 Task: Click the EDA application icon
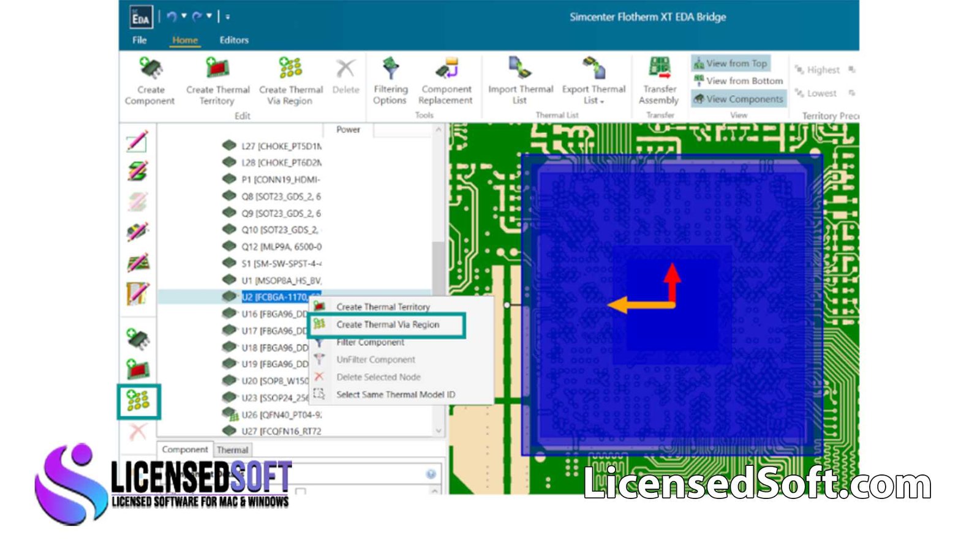pyautogui.click(x=141, y=17)
